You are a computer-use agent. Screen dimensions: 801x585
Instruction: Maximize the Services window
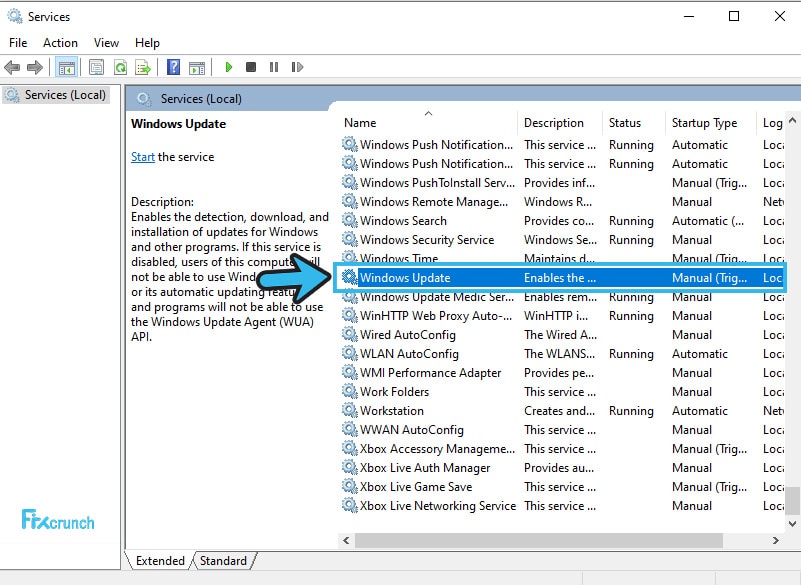pyautogui.click(x=734, y=16)
